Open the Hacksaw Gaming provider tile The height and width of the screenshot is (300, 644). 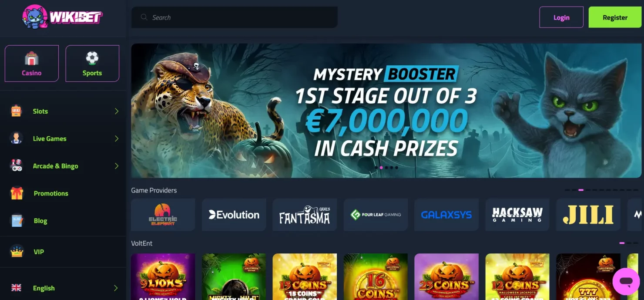517,215
